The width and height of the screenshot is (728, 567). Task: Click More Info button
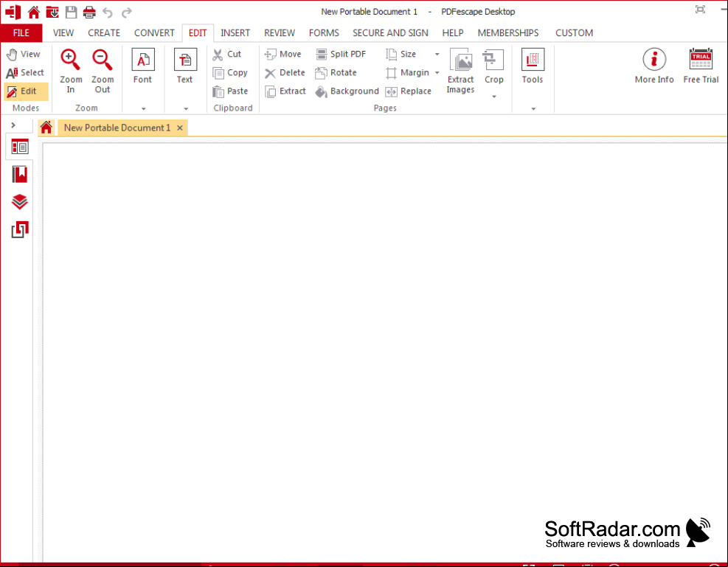pyautogui.click(x=654, y=66)
